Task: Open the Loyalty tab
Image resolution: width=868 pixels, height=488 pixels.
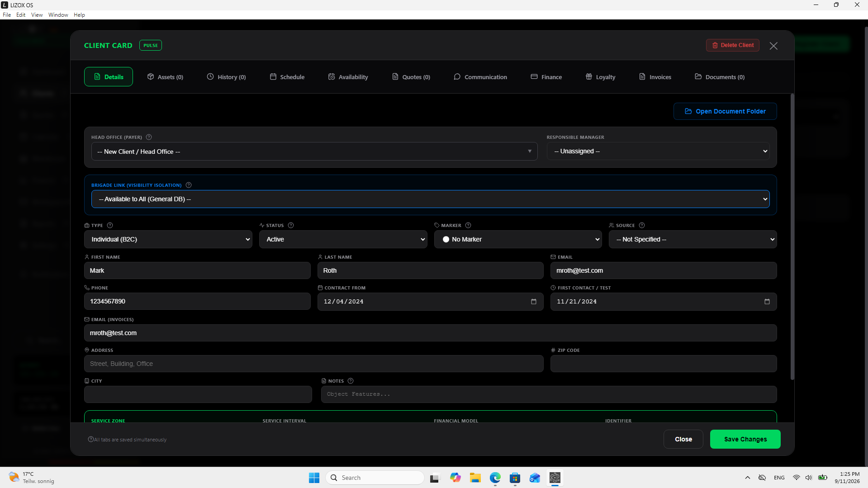Action: point(601,77)
